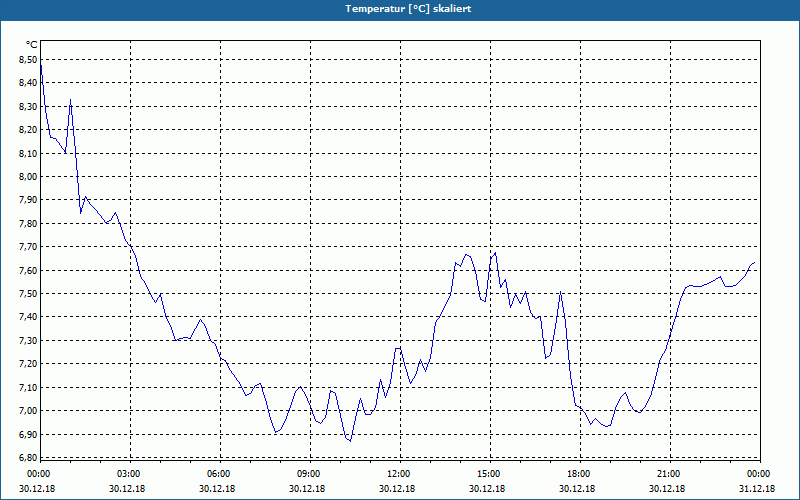
Task: Click the 30.12.18 date under first 00:00
Action: (x=37, y=488)
